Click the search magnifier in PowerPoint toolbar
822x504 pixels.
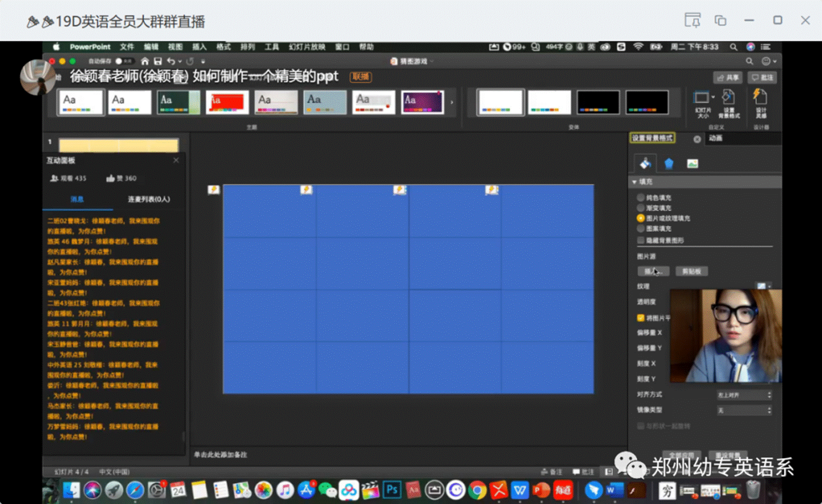tap(749, 61)
